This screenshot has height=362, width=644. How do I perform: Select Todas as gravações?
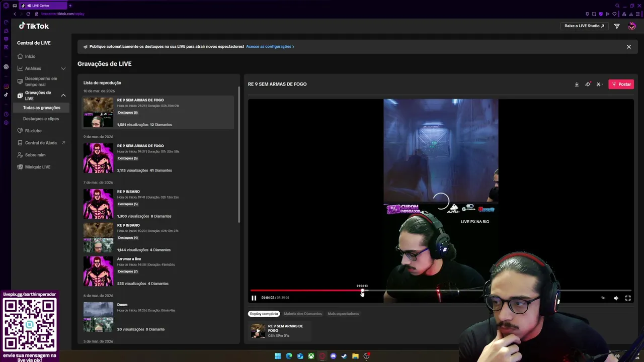[x=41, y=108]
